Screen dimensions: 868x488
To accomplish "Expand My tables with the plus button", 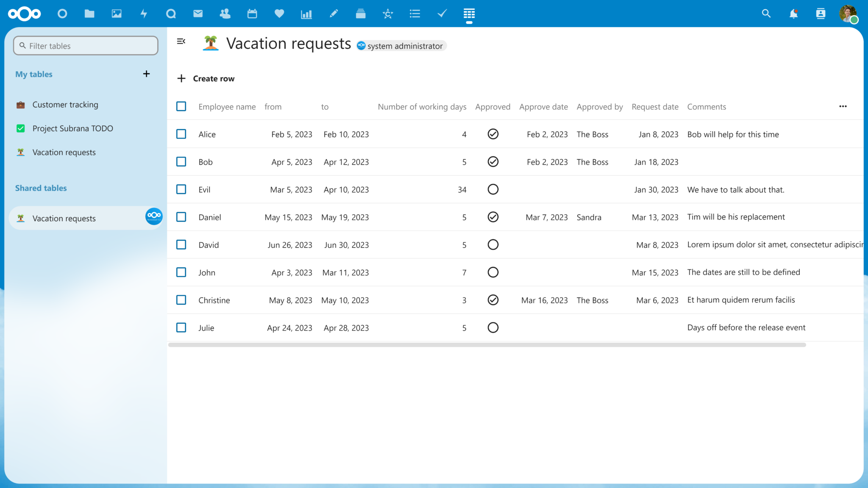I will (146, 74).
